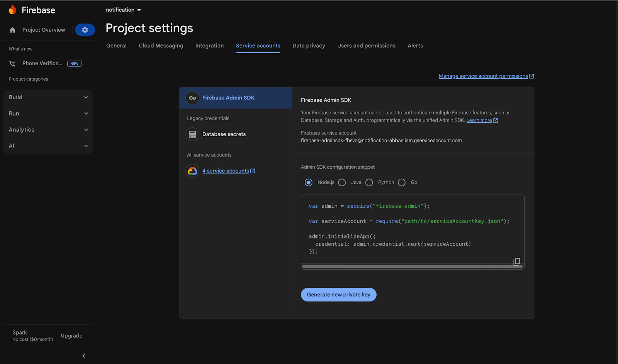
Task: Select the Java radio button
Action: (342, 182)
